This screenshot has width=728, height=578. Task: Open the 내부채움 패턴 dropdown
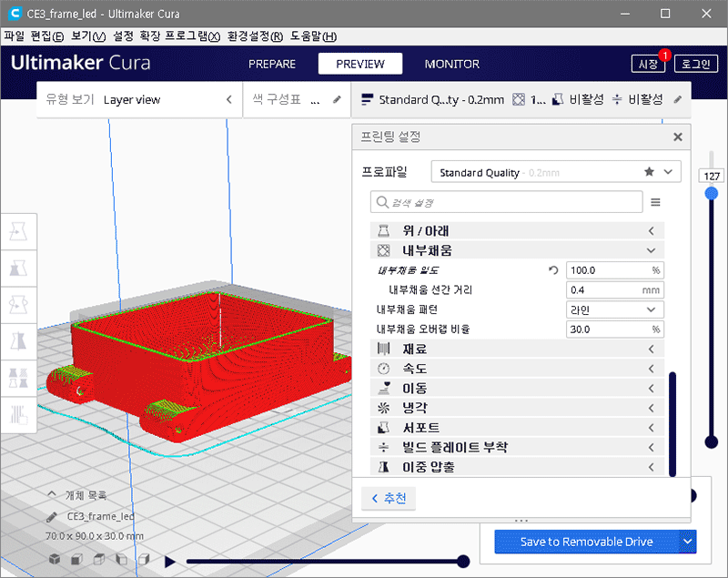(615, 309)
